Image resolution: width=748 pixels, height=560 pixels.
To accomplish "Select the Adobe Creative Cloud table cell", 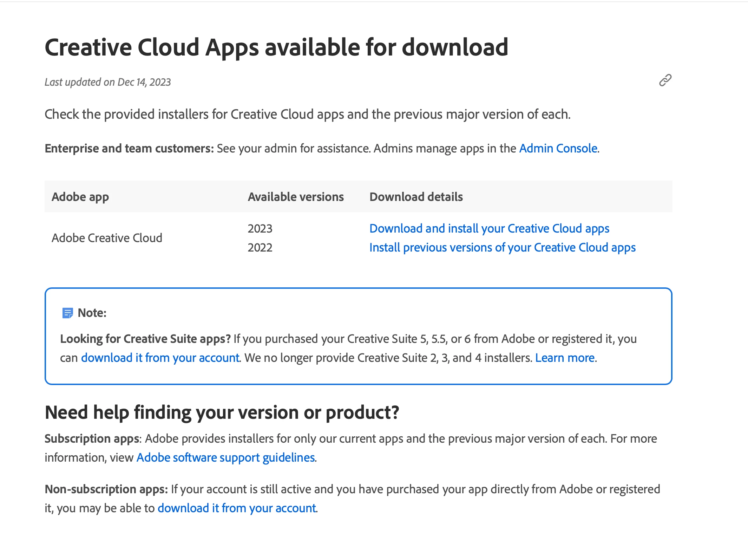I will [x=107, y=238].
